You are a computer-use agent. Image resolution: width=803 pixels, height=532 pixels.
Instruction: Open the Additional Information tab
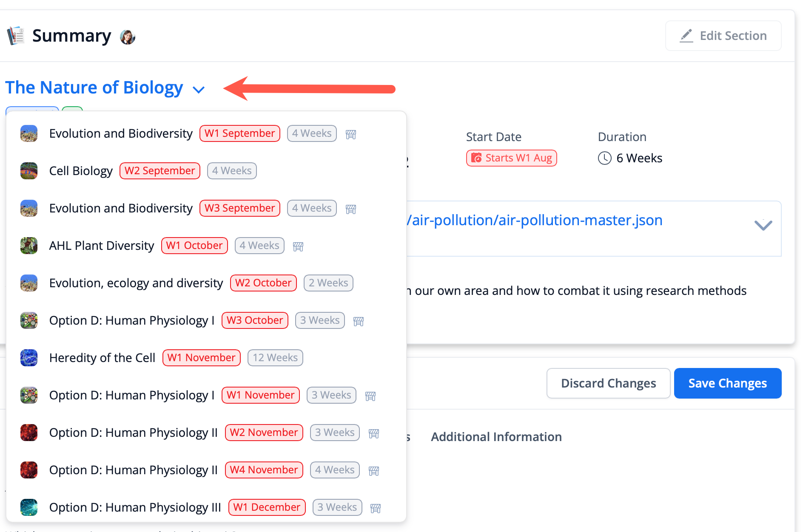(496, 437)
